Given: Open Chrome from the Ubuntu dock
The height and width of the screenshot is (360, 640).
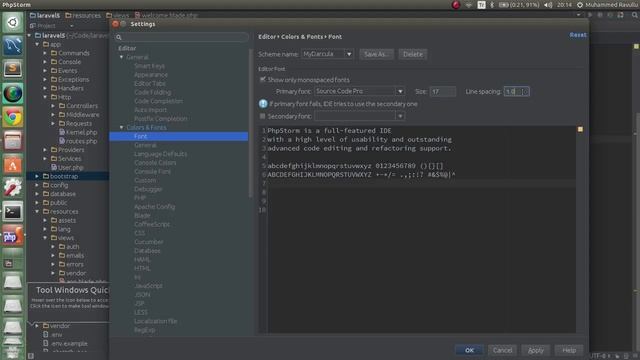Looking at the screenshot, I should 13,118.
